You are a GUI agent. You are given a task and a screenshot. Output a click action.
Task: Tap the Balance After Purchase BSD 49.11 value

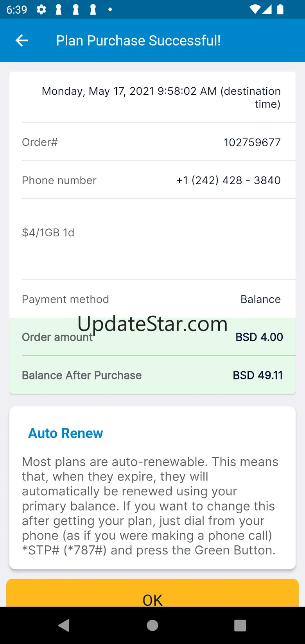tap(258, 375)
